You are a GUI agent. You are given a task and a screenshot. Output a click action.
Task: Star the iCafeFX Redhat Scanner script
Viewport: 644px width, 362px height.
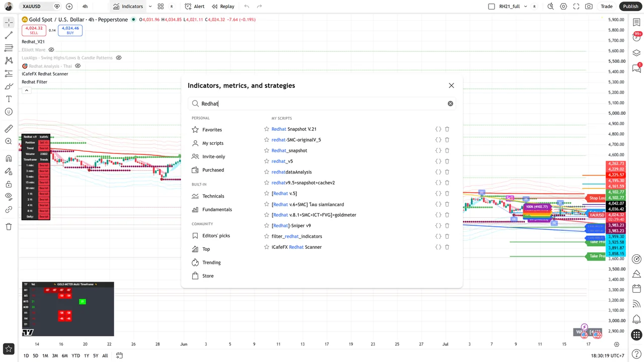267,247
